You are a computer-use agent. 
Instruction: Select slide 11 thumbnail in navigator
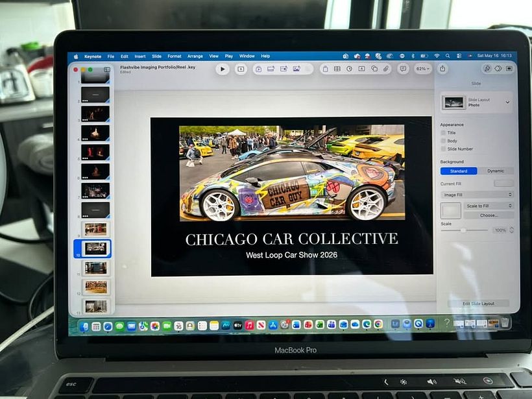95,268
